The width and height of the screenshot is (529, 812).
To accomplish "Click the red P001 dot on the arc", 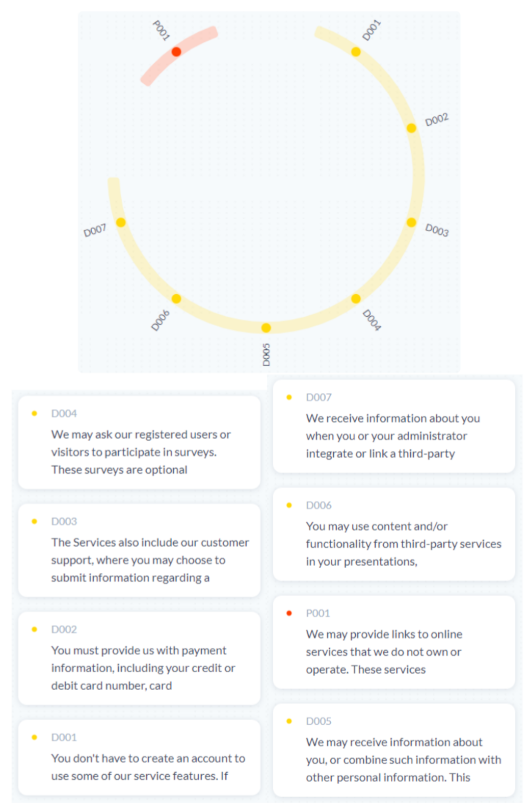I will coord(176,52).
